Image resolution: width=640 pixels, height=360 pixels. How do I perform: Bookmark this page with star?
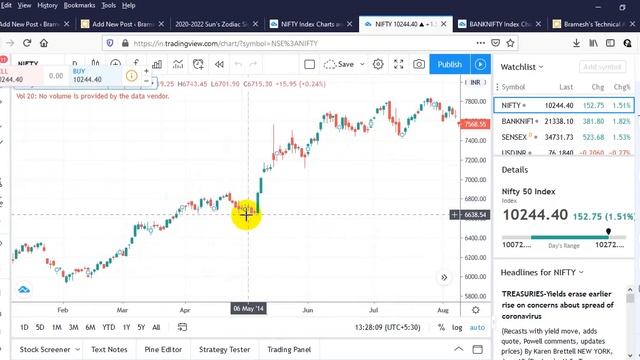pos(510,43)
